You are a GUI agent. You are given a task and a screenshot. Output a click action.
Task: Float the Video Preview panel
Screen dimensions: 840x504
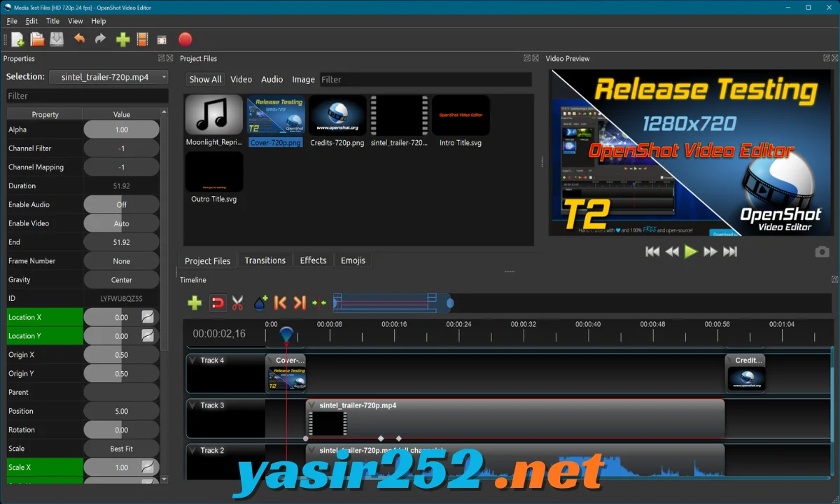[826, 58]
